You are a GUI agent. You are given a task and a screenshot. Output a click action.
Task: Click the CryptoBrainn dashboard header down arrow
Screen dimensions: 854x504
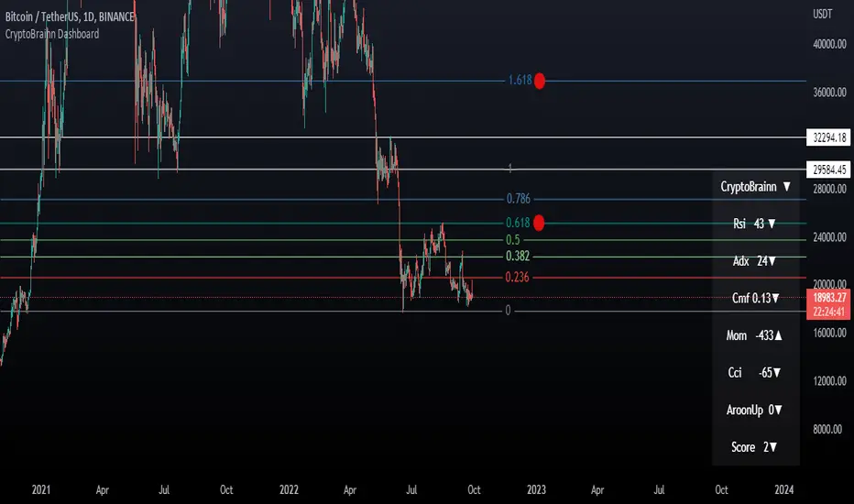[x=786, y=187]
